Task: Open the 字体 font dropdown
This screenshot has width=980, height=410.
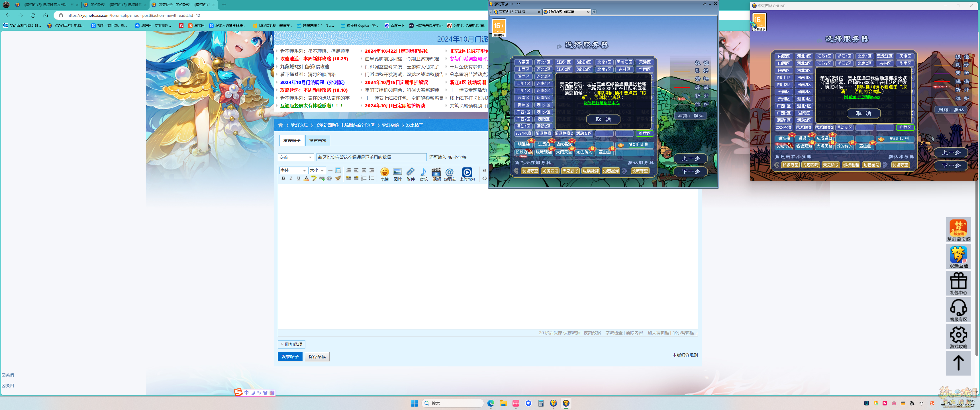Action: 293,170
